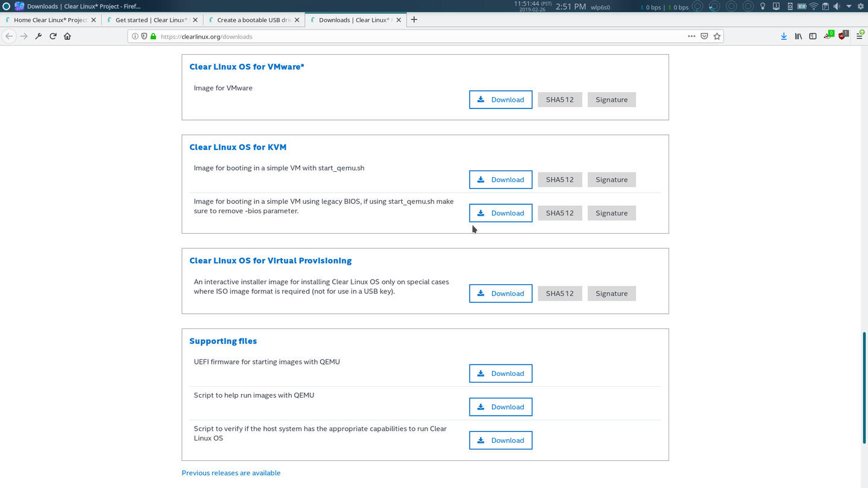Open the Wi-Fi network tray icon
This screenshot has height=488, width=868.
point(813,7)
